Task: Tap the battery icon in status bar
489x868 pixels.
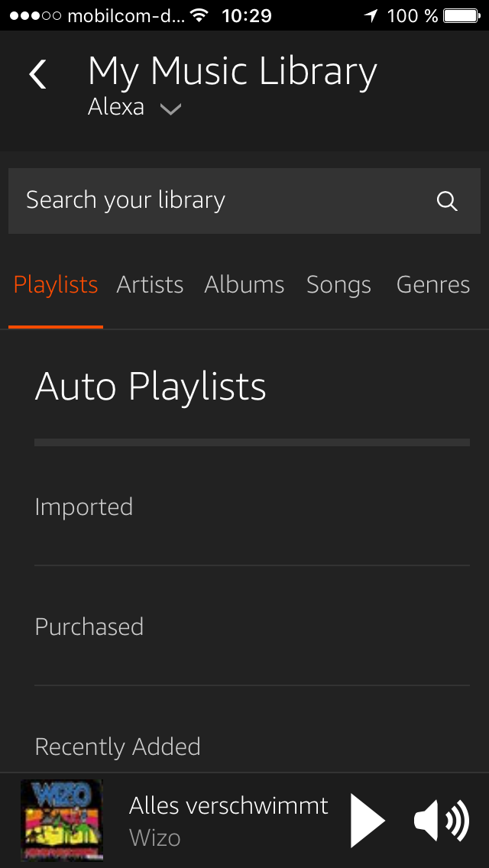Action: (461, 15)
